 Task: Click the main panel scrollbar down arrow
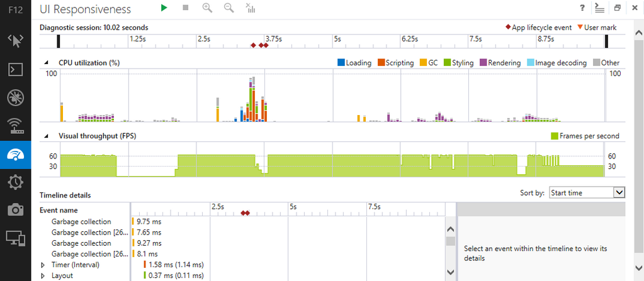(639, 268)
